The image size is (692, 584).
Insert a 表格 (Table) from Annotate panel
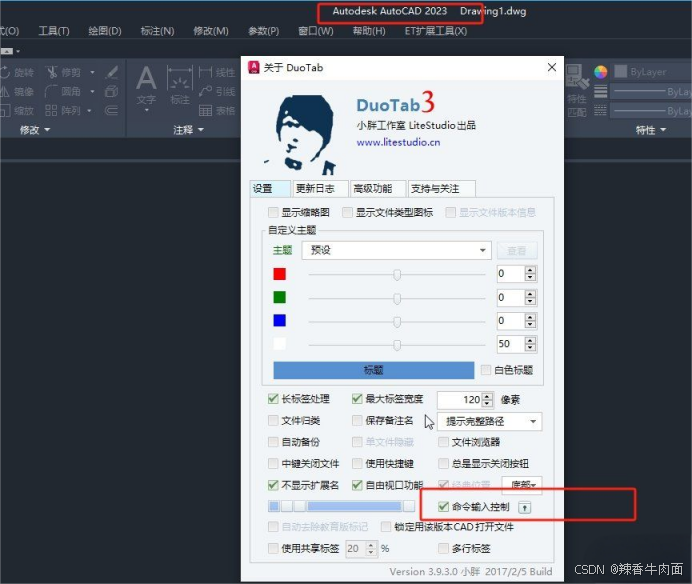coord(217,110)
